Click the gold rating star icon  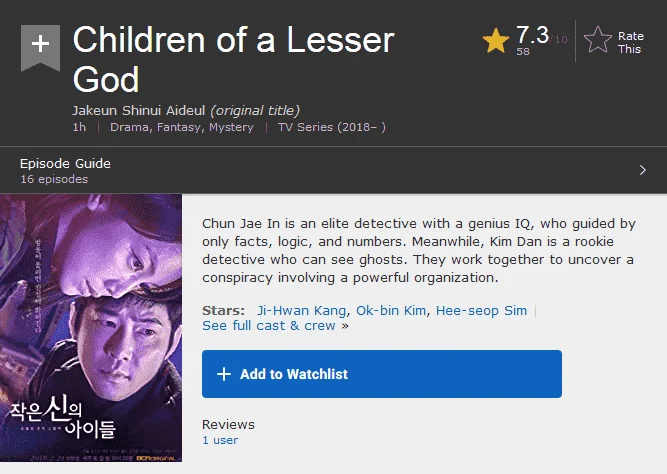(496, 40)
